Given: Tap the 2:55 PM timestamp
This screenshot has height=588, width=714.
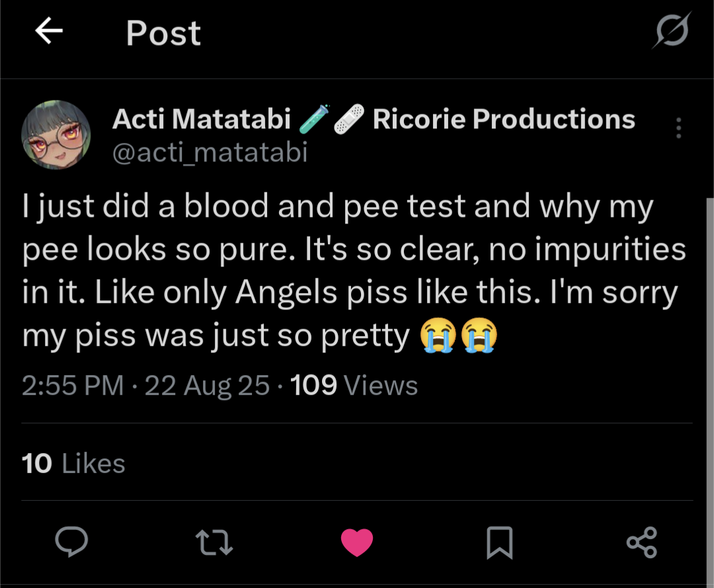Looking at the screenshot, I should coord(73,385).
